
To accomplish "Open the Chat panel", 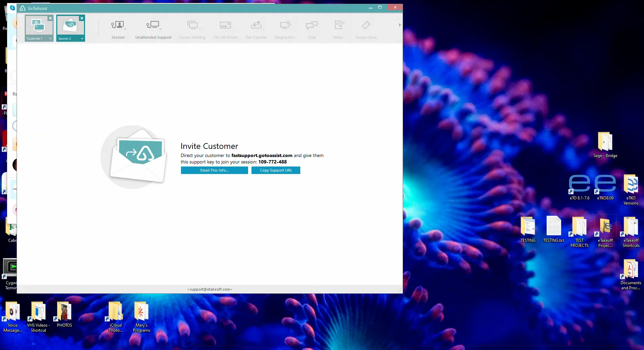I will pyautogui.click(x=311, y=29).
